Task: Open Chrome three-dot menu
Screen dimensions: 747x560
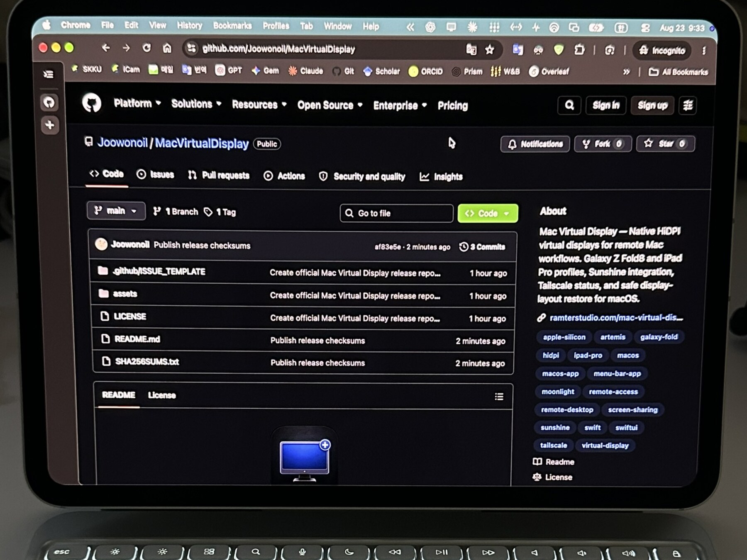Action: pyautogui.click(x=704, y=51)
